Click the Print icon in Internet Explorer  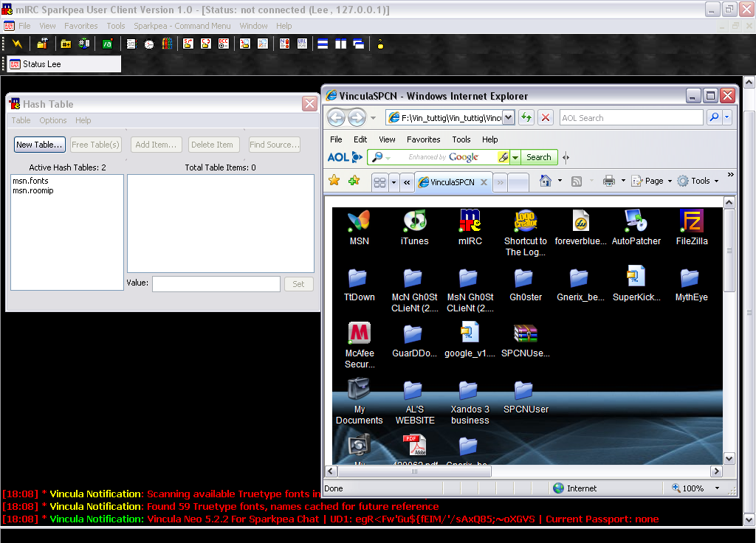pos(609,181)
